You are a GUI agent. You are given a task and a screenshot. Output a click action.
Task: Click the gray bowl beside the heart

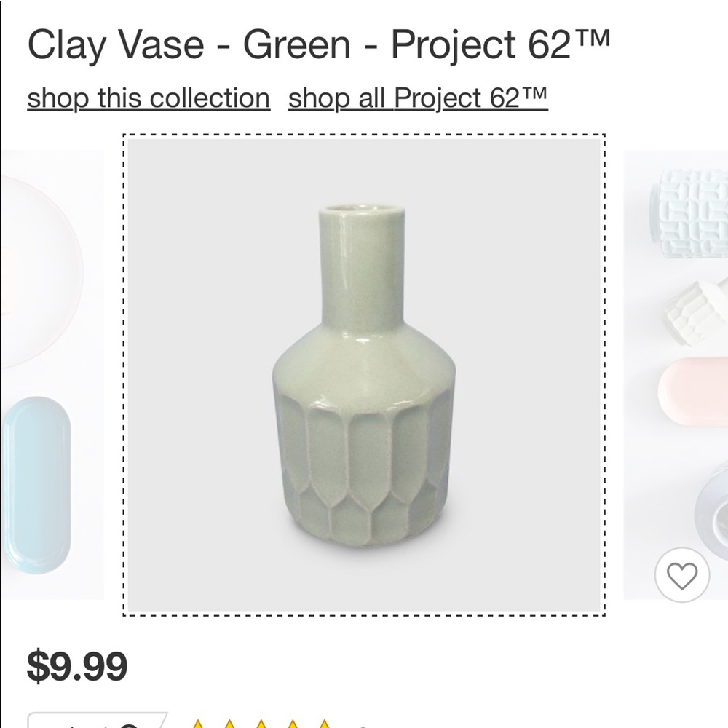712,502
